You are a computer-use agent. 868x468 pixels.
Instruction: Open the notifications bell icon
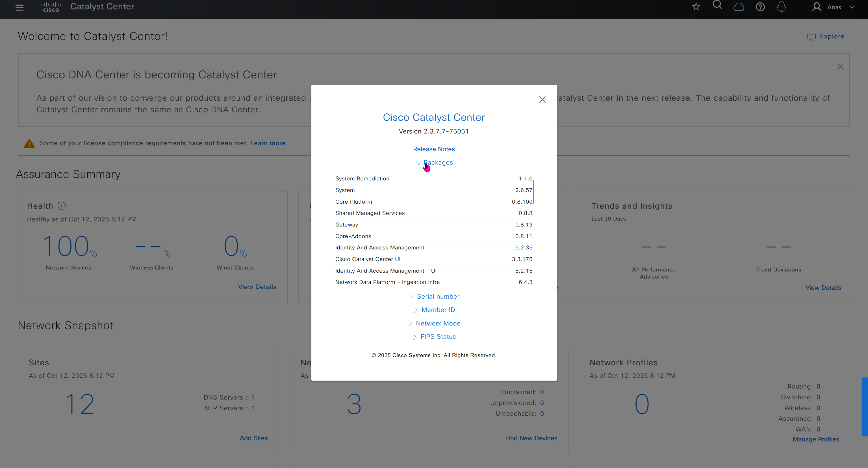(782, 7)
